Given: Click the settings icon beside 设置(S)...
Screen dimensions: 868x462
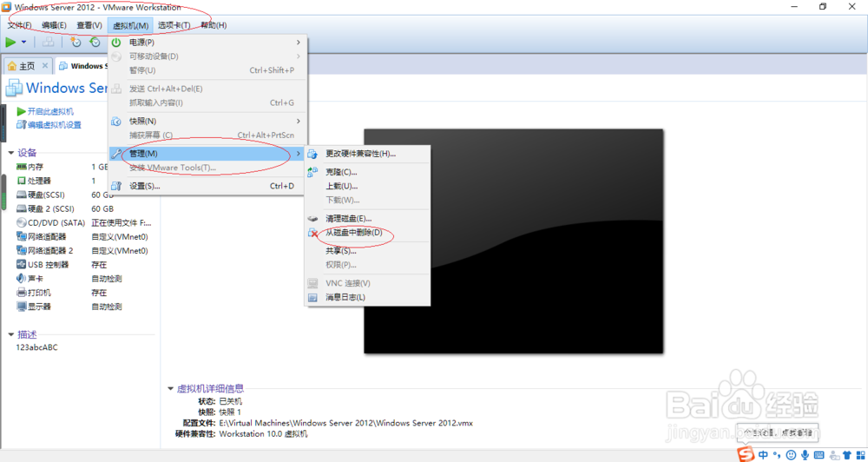Looking at the screenshot, I should pos(116,186).
